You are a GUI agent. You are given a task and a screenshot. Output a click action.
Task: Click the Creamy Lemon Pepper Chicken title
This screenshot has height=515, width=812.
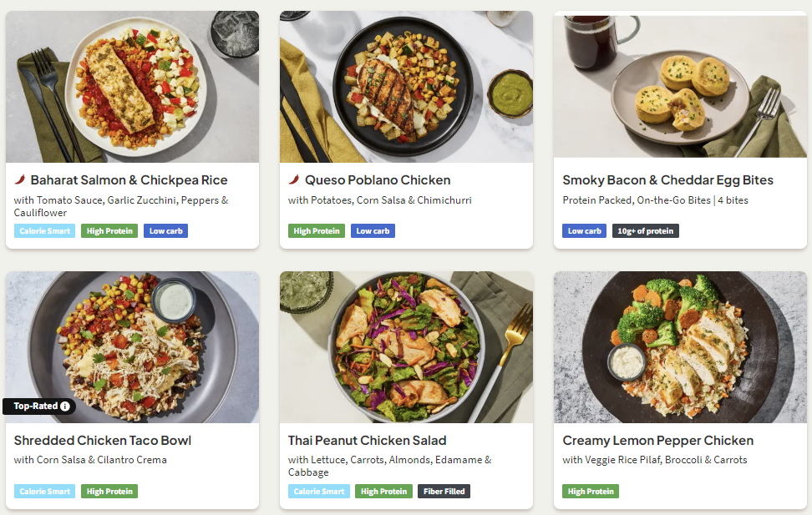(657, 441)
